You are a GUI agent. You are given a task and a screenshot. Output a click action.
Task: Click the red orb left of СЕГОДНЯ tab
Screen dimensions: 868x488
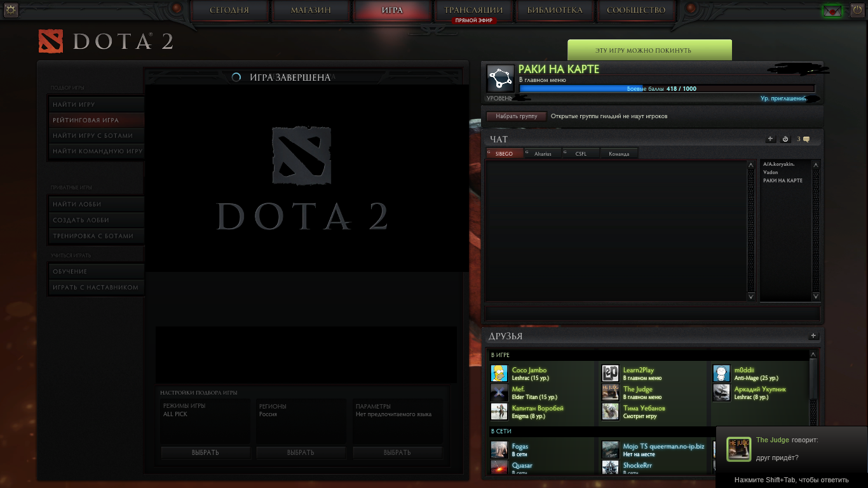tap(177, 9)
